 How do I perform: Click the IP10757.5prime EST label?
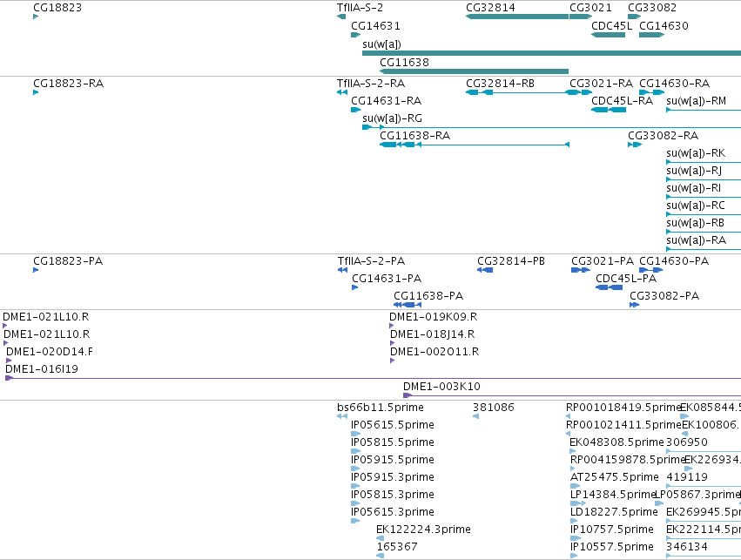[612, 530]
